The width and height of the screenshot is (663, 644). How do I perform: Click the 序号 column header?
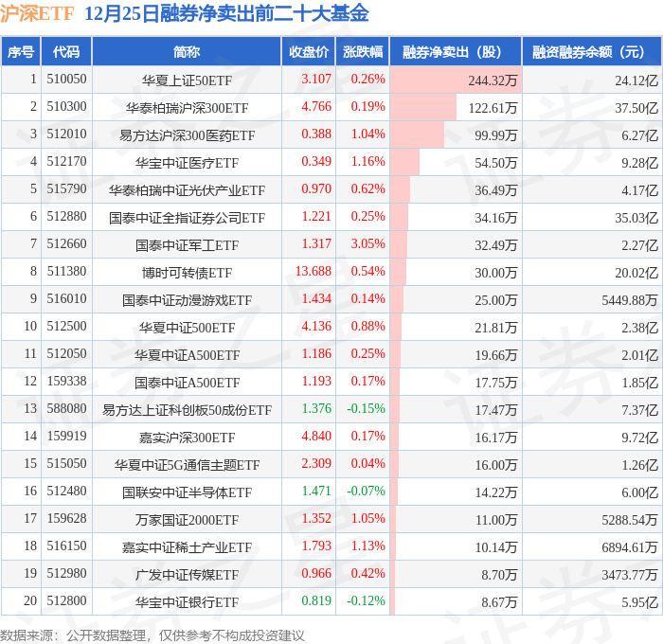click(21, 51)
